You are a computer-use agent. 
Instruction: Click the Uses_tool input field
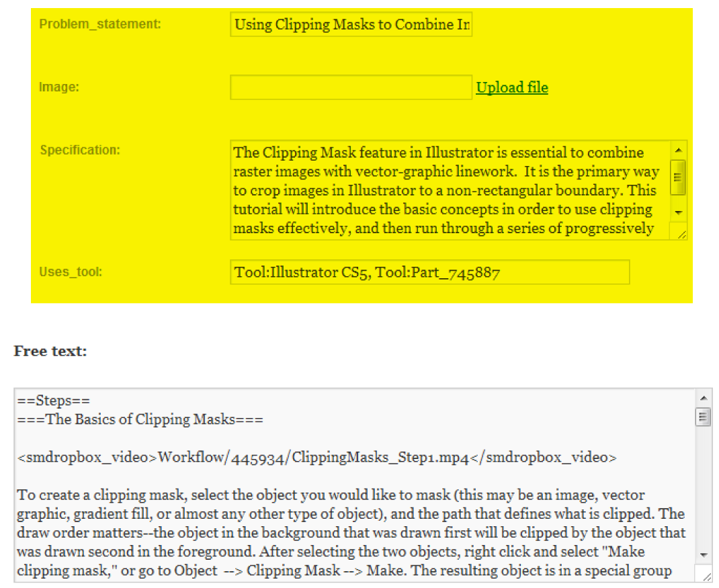tap(429, 272)
